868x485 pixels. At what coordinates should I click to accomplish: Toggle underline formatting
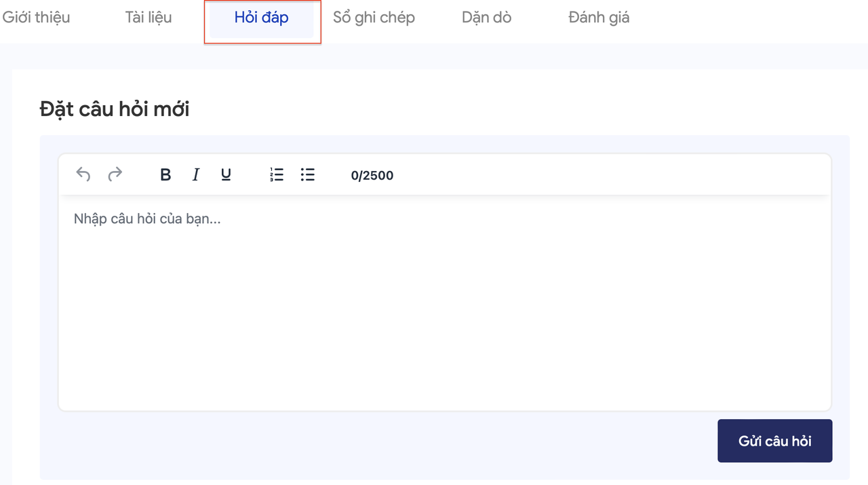tap(226, 175)
